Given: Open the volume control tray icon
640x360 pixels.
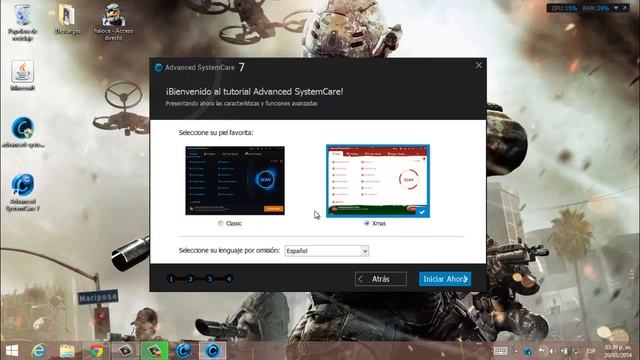Looking at the screenshot, I should pyautogui.click(x=553, y=351).
